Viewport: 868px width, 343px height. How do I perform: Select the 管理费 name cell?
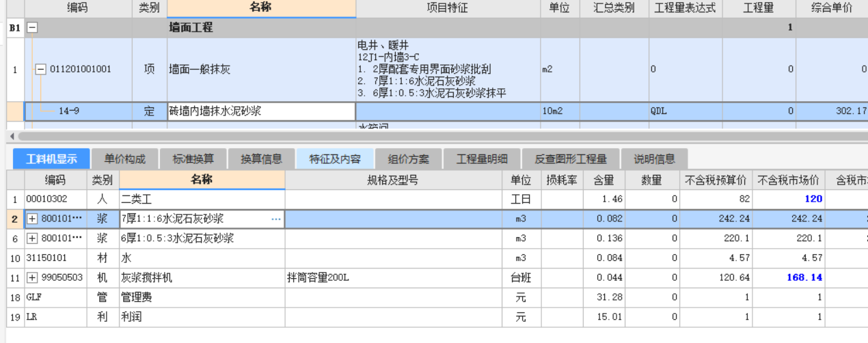[202, 297]
